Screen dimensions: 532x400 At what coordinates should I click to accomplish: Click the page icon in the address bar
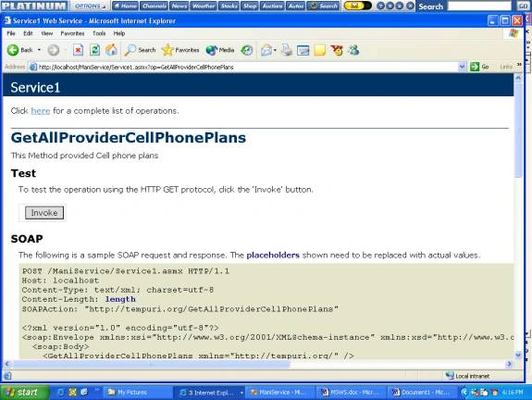pyautogui.click(x=33, y=67)
